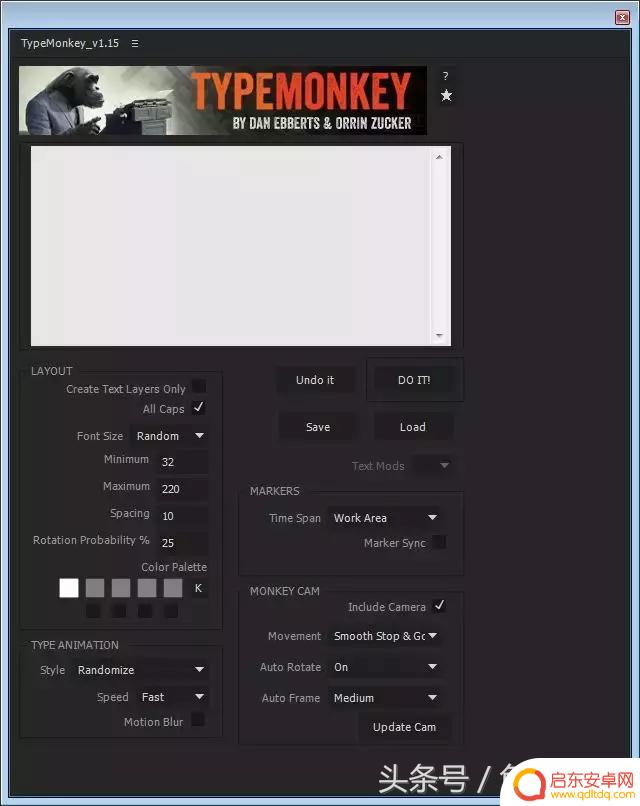Image resolution: width=640 pixels, height=806 pixels.
Task: Open the Auto Rotate dropdown
Action: coord(385,667)
